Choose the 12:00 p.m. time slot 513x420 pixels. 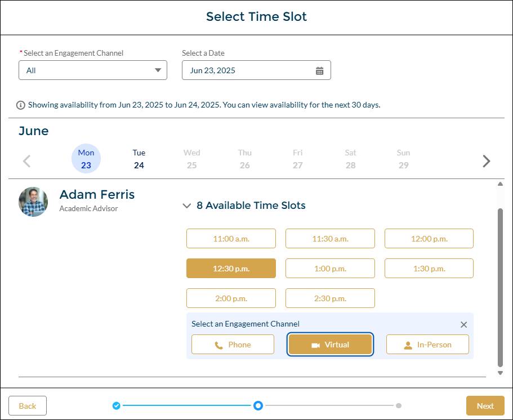pyautogui.click(x=429, y=239)
